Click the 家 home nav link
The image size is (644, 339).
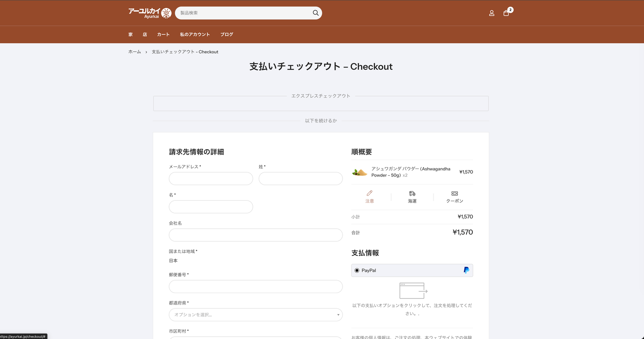coord(130,35)
